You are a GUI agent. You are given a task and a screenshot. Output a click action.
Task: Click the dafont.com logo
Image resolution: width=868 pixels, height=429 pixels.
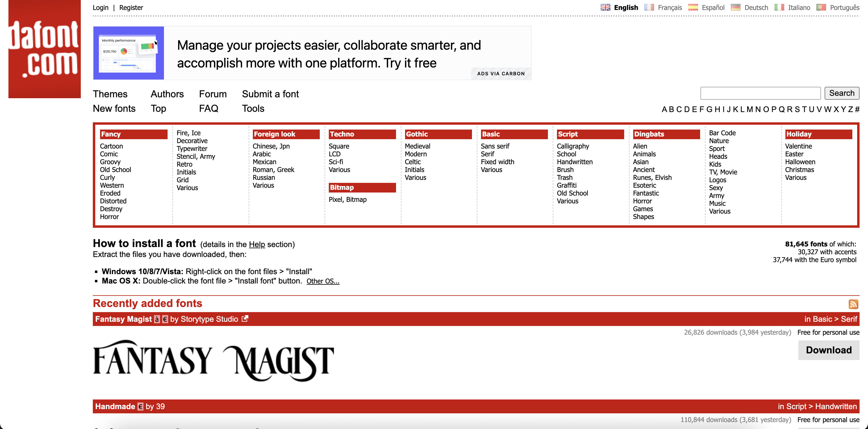(x=45, y=49)
